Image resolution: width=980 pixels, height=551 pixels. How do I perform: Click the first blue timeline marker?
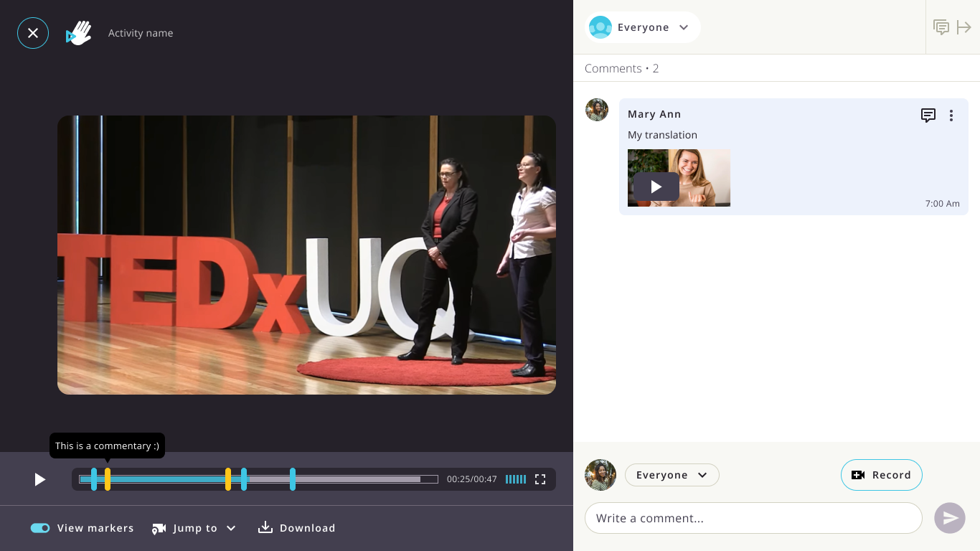pos(94,479)
